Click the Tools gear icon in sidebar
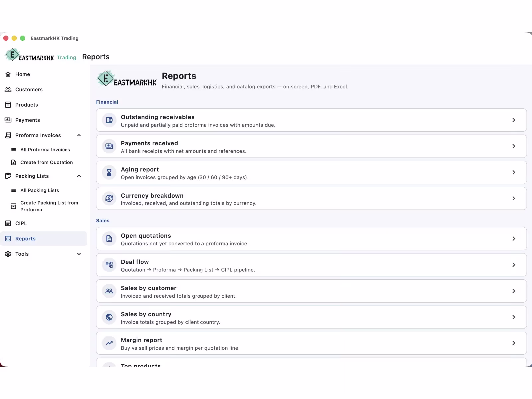The height and width of the screenshot is (399, 532). [x=8, y=254]
